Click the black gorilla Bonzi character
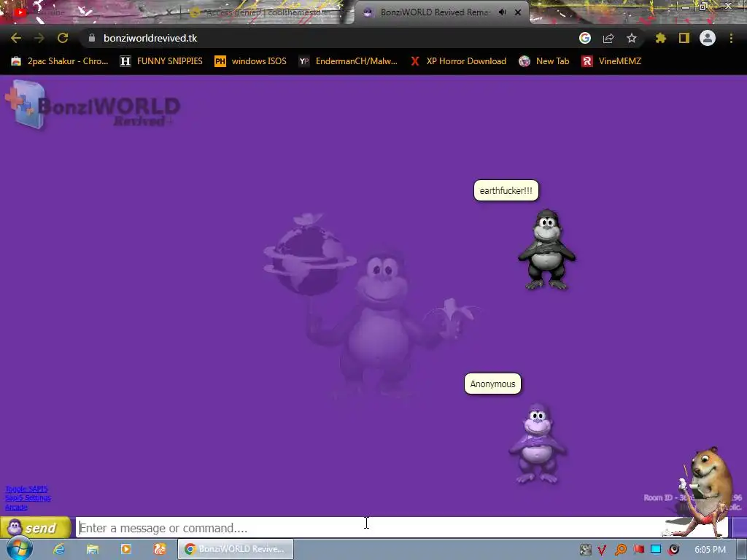The width and height of the screenshot is (747, 560). coord(547,249)
